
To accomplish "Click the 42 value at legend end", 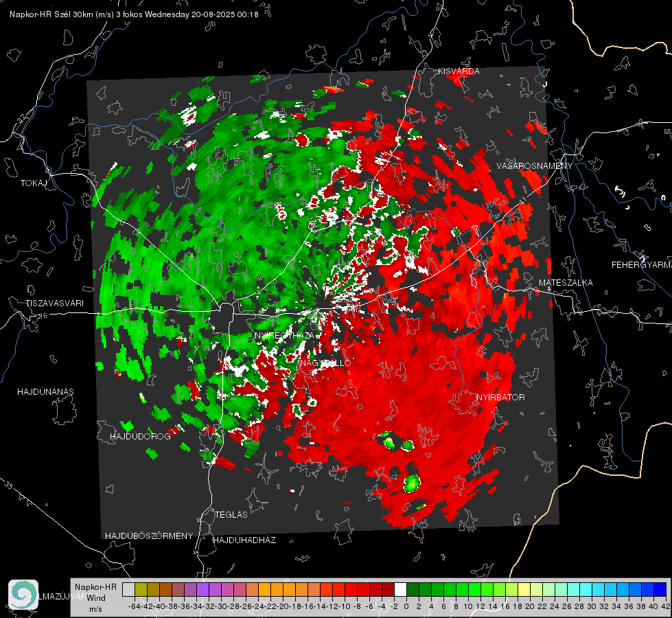I will point(666,606).
